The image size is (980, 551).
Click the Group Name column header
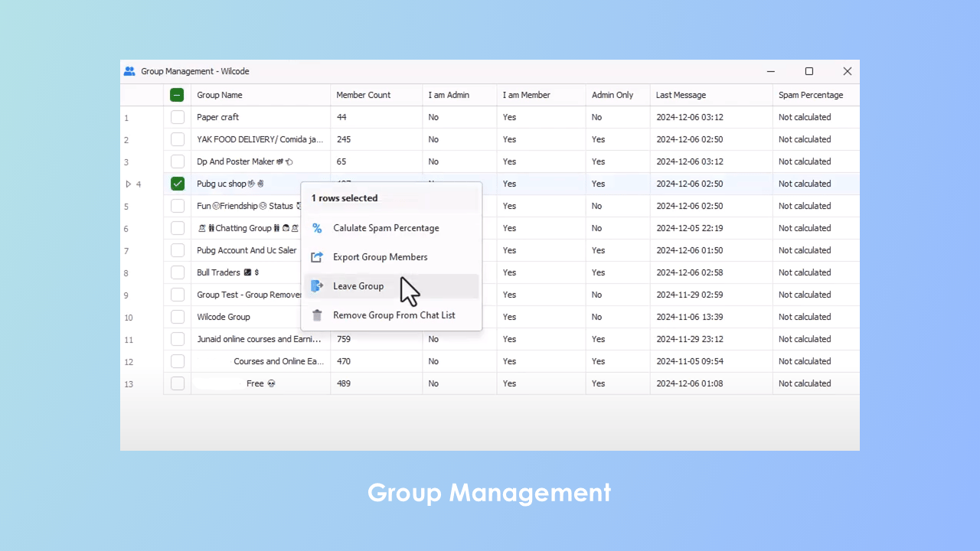coord(220,94)
